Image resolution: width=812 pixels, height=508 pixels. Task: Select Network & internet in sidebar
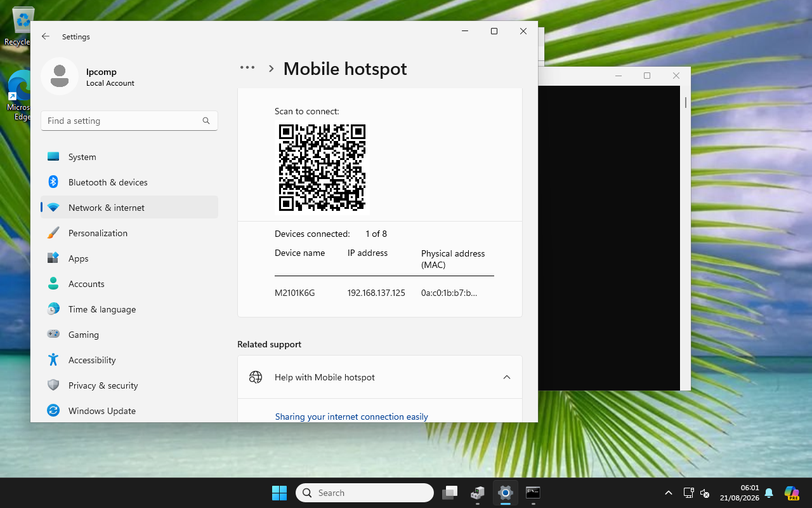tap(129, 208)
